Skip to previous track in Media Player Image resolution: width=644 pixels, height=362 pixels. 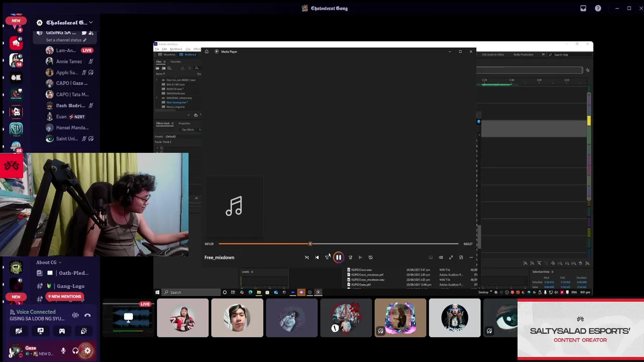tap(317, 257)
